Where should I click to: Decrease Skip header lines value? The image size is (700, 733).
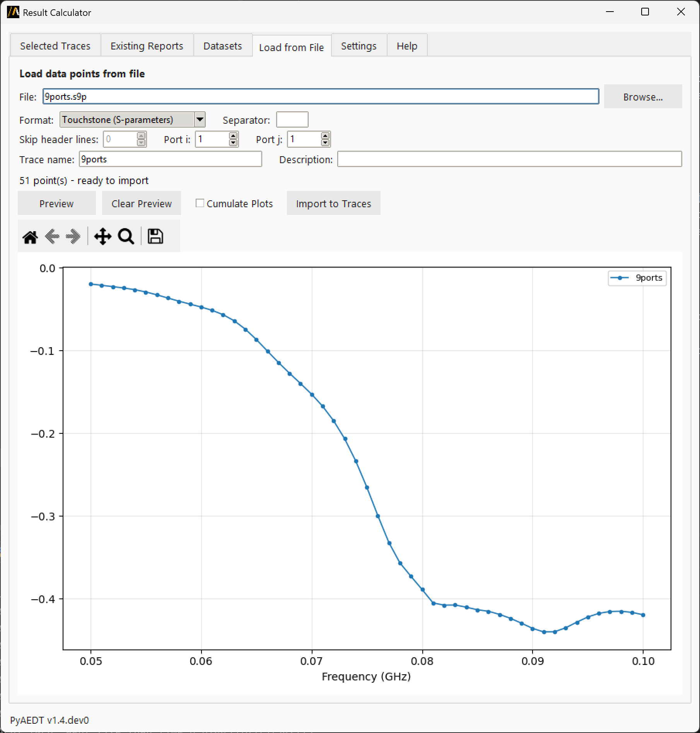point(142,143)
